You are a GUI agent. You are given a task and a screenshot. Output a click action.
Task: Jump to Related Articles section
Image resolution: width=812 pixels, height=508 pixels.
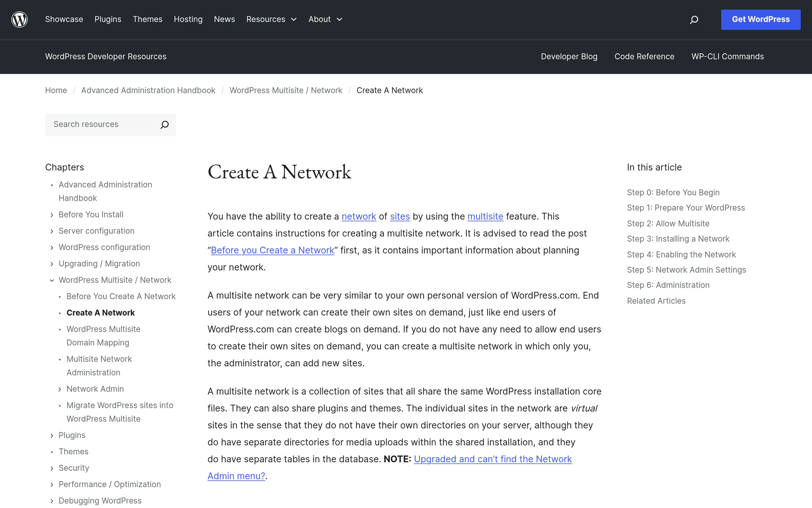[x=656, y=301]
